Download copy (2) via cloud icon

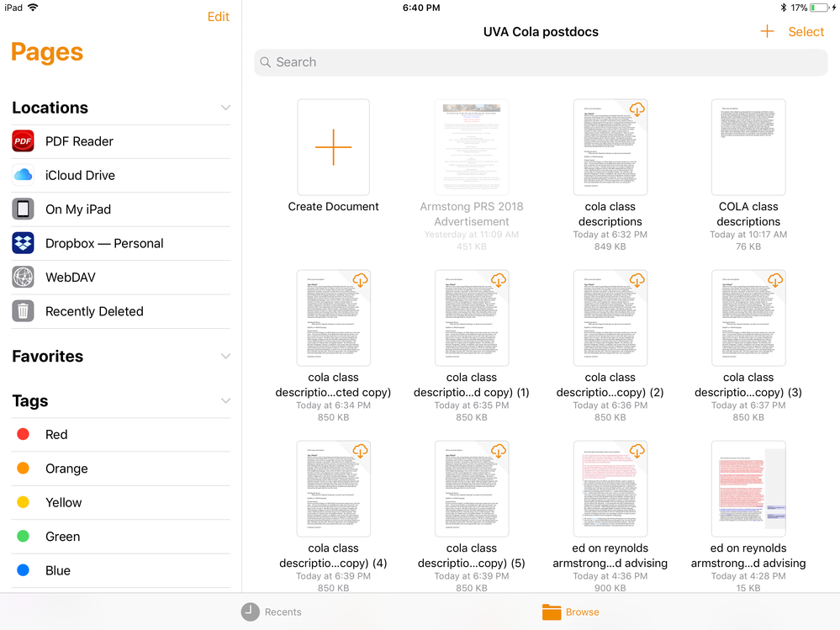click(637, 279)
